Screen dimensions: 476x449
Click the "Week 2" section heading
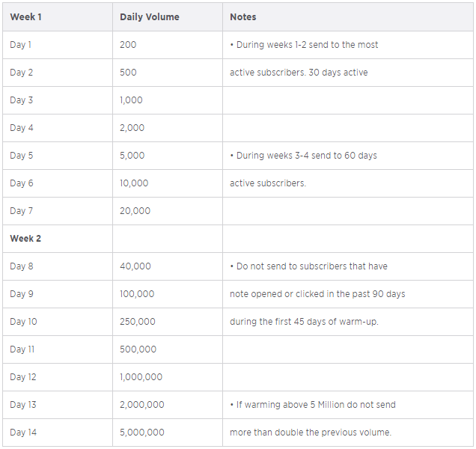click(25, 239)
